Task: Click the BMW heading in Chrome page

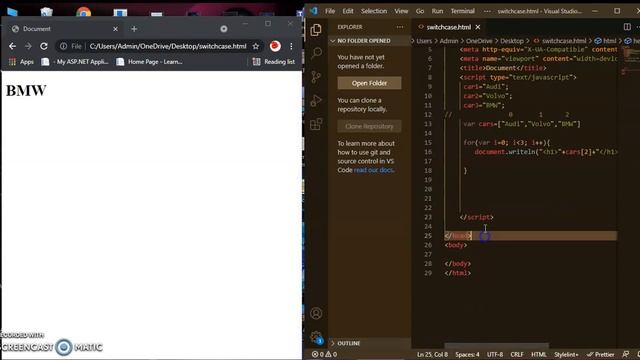Action: click(x=26, y=91)
